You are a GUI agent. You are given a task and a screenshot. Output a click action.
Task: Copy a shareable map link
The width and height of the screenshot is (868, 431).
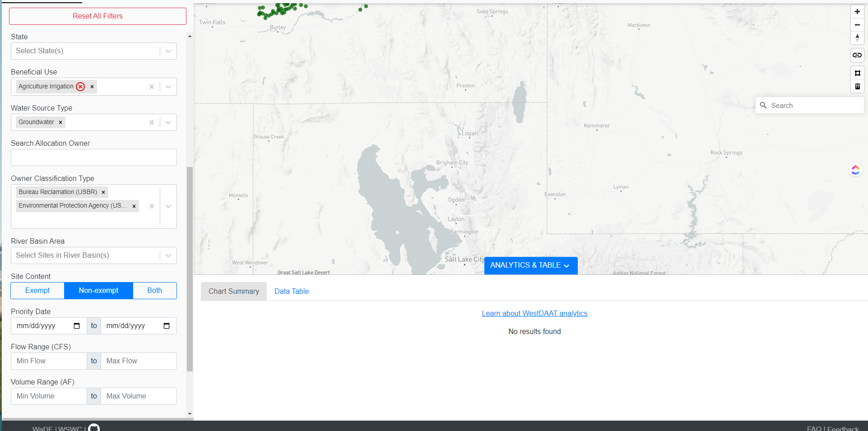click(857, 55)
